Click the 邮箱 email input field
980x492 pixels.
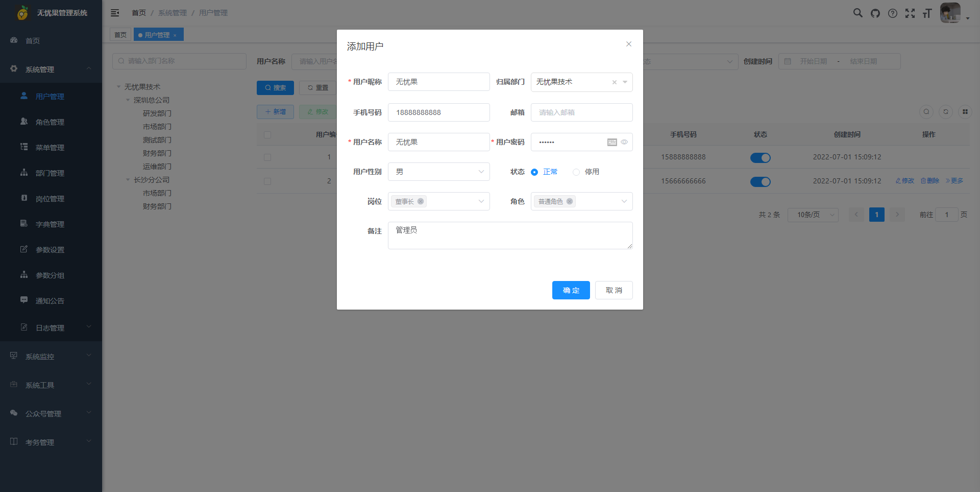click(x=581, y=112)
